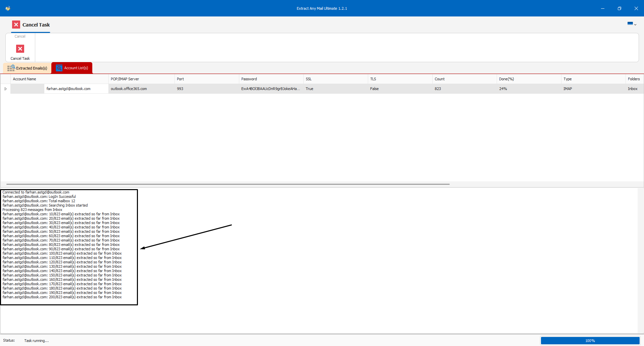The image size is (644, 346).
Task: Sort by the Account Name column header
Action: point(24,79)
